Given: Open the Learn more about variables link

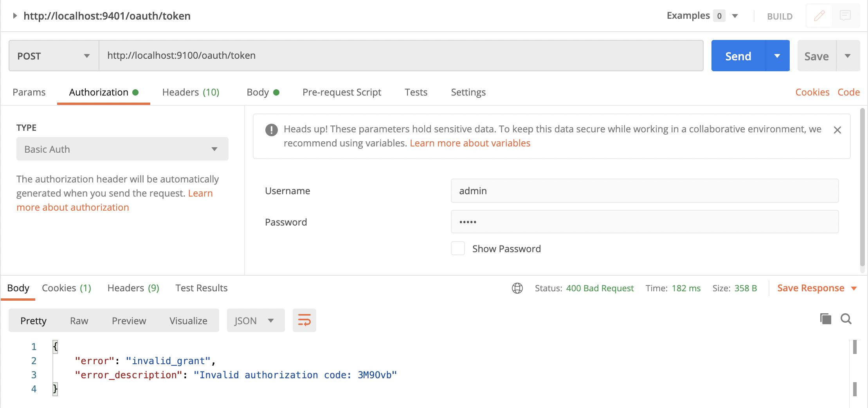Looking at the screenshot, I should (470, 143).
